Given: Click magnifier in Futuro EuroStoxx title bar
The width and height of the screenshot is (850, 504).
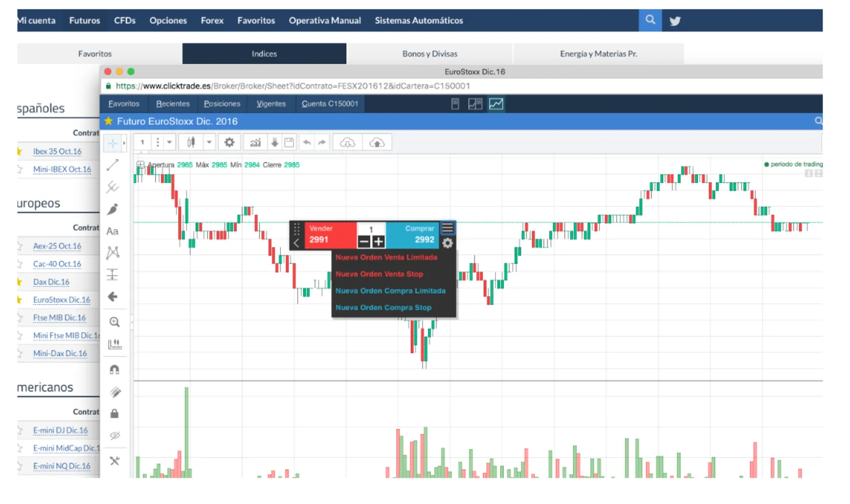Looking at the screenshot, I should coord(818,121).
